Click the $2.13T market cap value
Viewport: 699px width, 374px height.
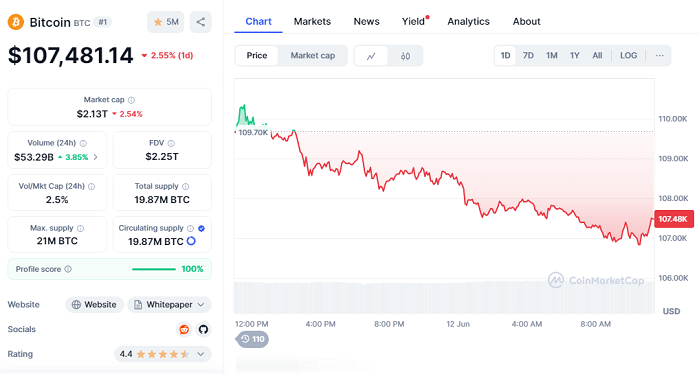(92, 114)
